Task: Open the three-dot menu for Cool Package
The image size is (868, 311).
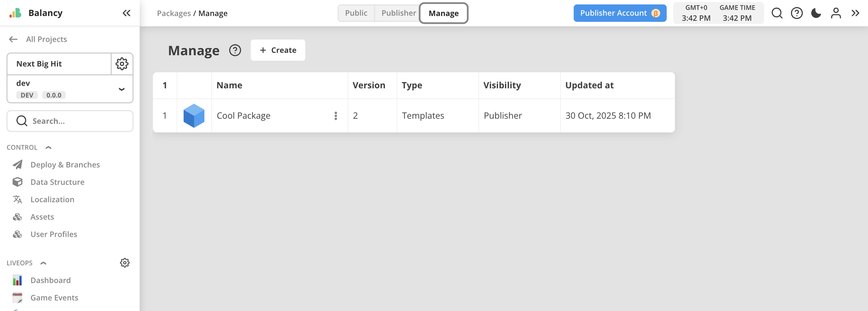Action: pyautogui.click(x=336, y=116)
